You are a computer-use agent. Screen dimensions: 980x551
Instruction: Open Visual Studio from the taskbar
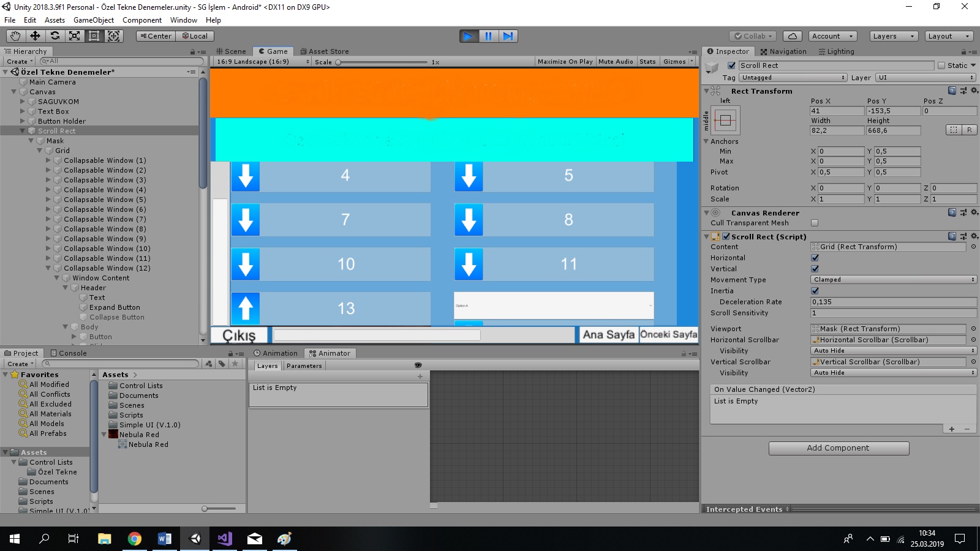[x=225, y=539]
